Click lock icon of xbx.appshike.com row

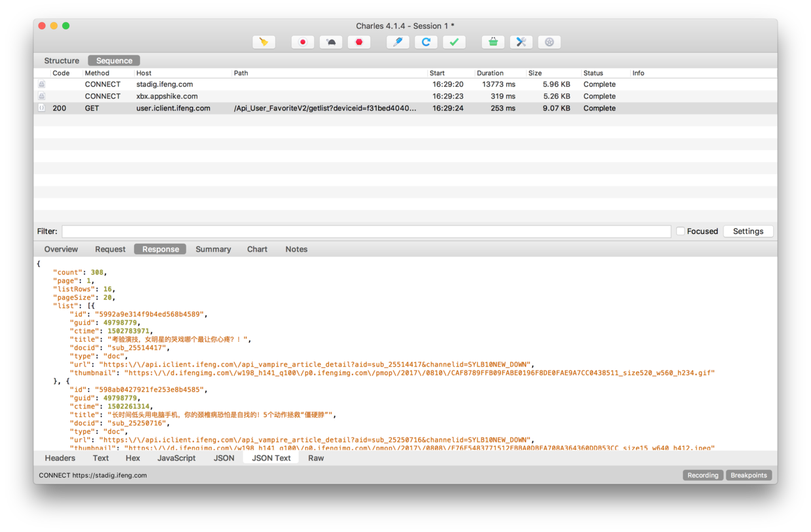[42, 96]
